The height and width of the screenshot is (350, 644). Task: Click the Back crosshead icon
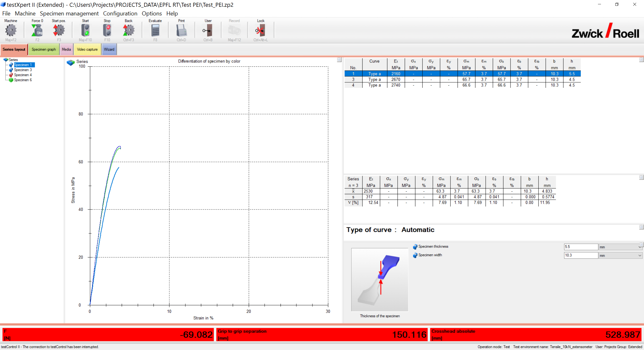click(129, 30)
